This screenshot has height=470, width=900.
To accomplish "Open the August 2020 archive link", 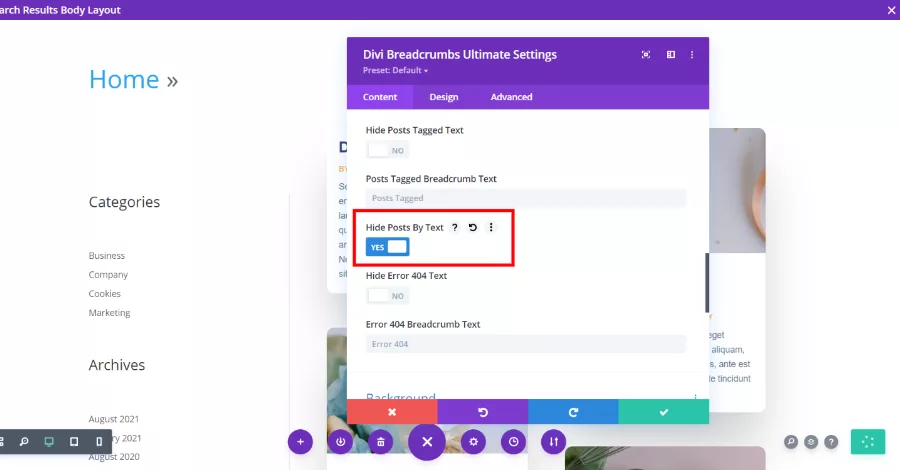I will point(114,457).
